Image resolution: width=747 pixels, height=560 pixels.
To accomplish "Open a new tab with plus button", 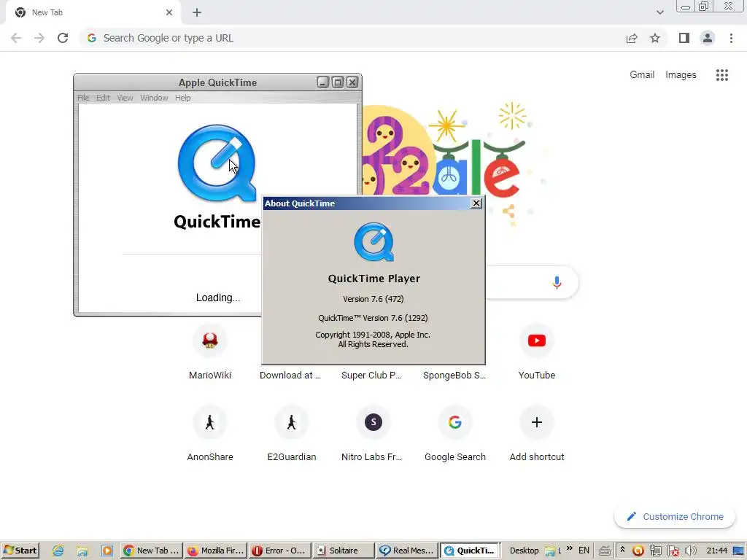I will click(197, 13).
